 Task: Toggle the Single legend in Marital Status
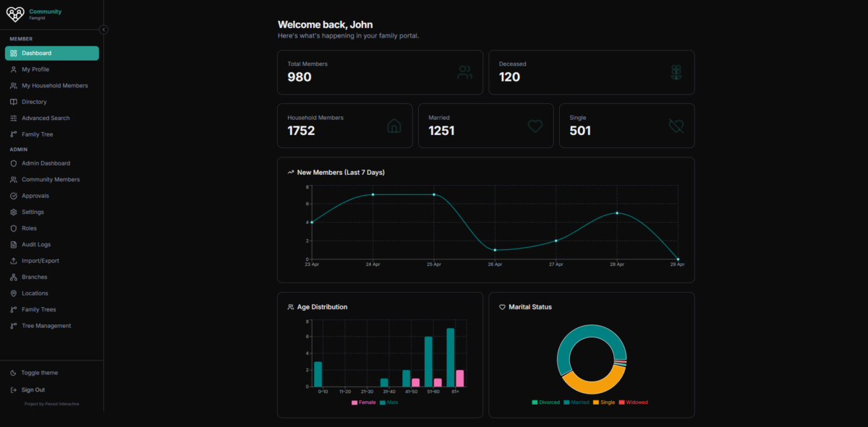click(604, 402)
